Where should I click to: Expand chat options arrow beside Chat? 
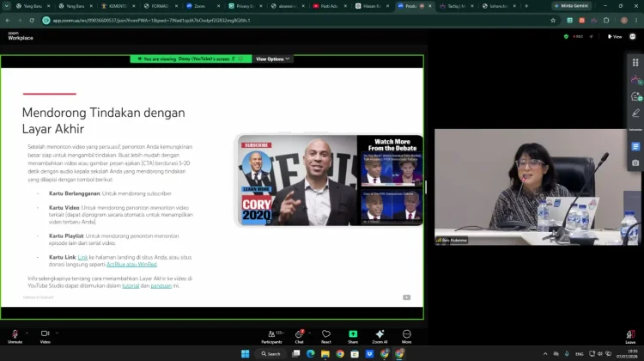pyautogui.click(x=309, y=333)
